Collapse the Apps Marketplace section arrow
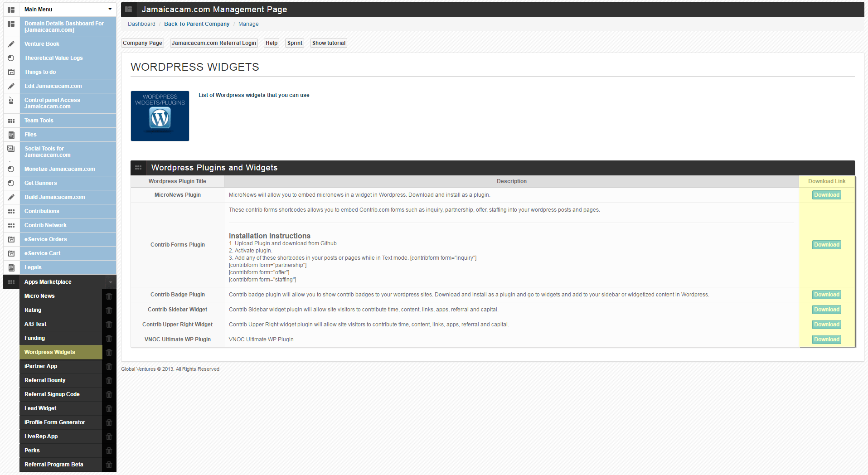 pos(110,282)
